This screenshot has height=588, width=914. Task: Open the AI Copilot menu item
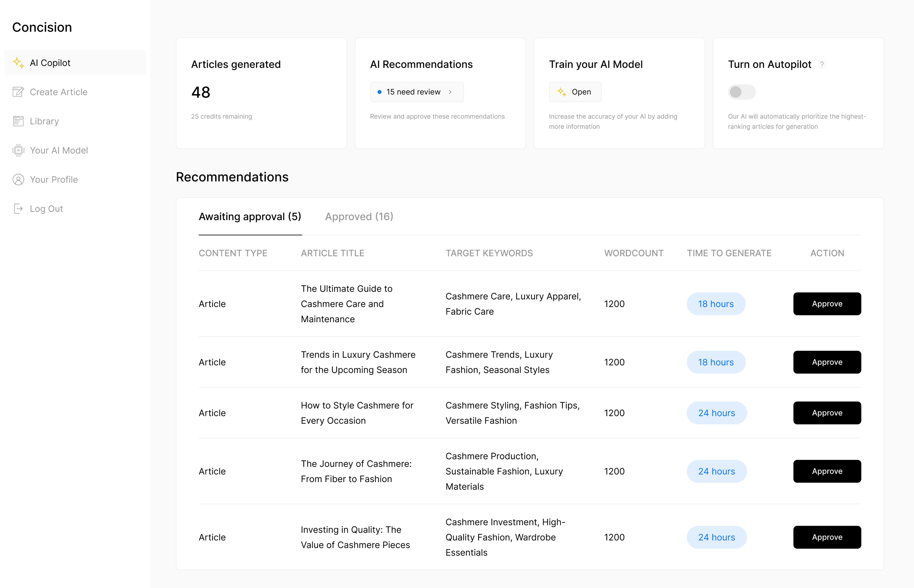coord(75,63)
